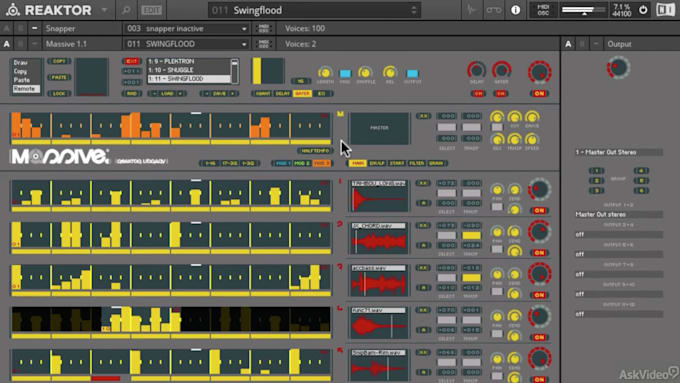Click the MASTER sample display

click(x=379, y=128)
